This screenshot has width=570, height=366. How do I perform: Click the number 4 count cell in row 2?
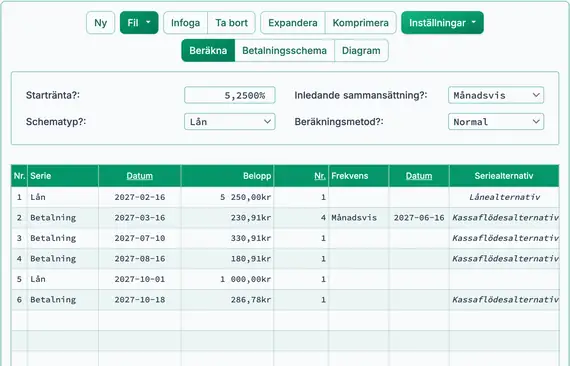tap(301, 218)
